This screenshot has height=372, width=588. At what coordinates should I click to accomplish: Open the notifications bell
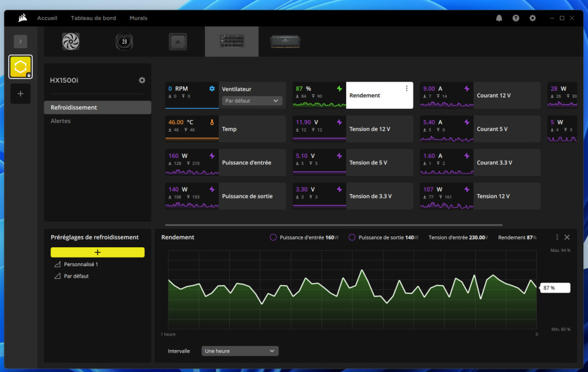[x=499, y=18]
